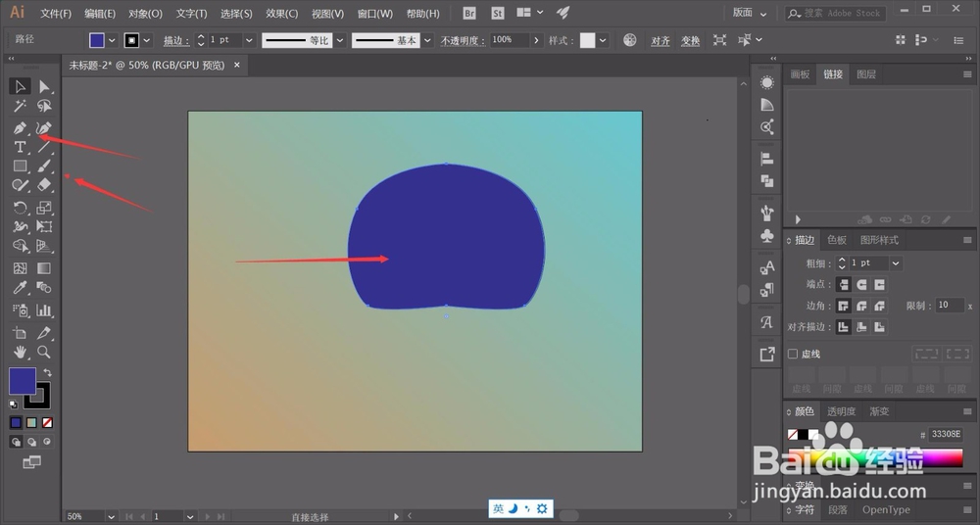Open stroke panel weight dropdown
980x525 pixels.
click(896, 263)
